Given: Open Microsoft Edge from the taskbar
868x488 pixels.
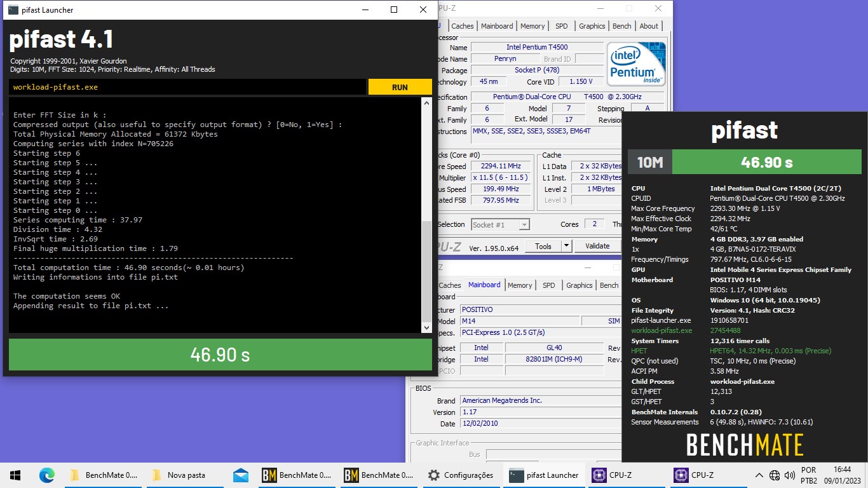Looking at the screenshot, I should 47,475.
